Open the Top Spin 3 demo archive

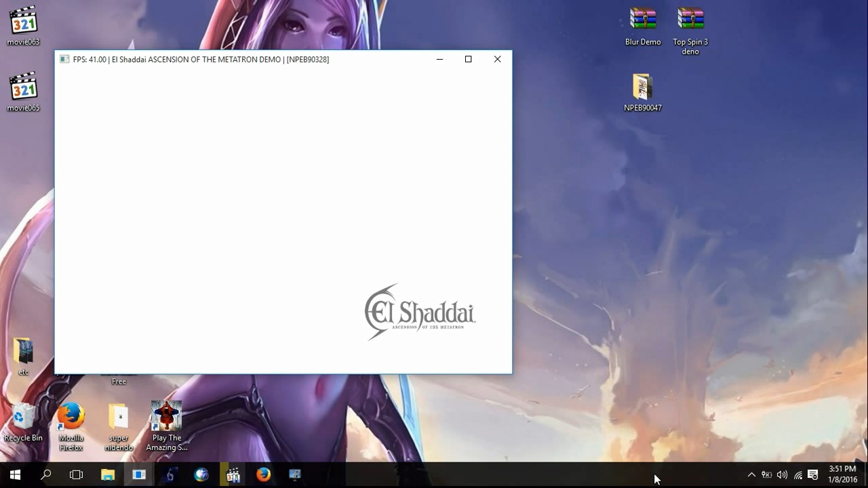pos(690,20)
